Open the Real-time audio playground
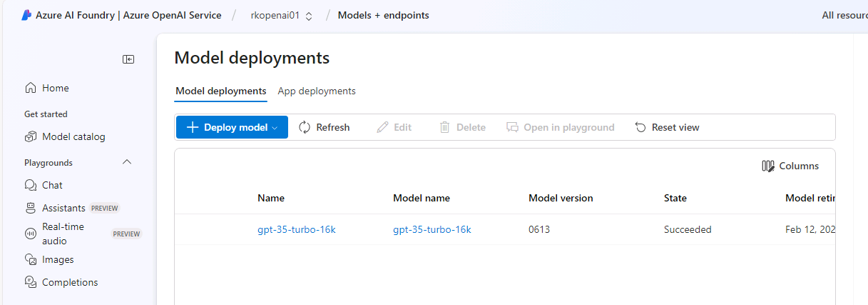 point(63,234)
